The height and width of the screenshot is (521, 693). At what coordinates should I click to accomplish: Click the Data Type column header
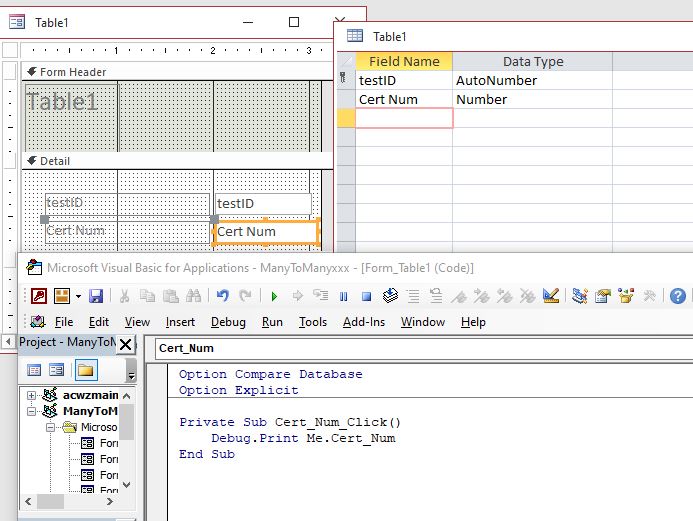pyautogui.click(x=533, y=61)
